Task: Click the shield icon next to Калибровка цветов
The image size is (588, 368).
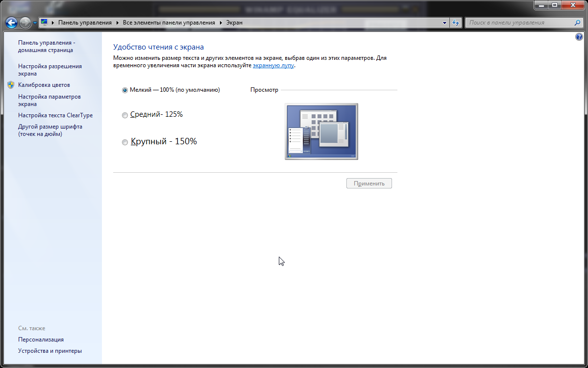Action: tap(11, 85)
